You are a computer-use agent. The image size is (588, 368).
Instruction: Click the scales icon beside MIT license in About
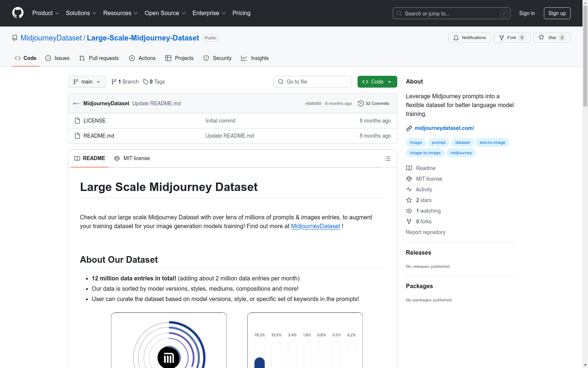(409, 179)
